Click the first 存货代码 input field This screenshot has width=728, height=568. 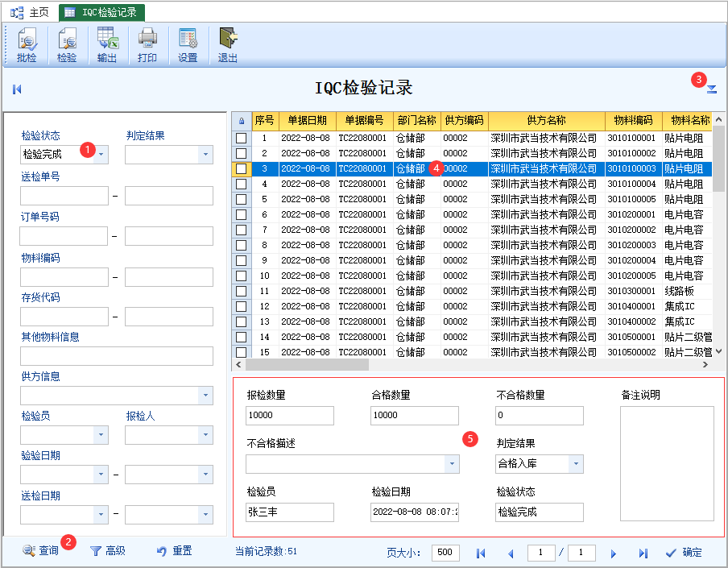[x=64, y=317]
